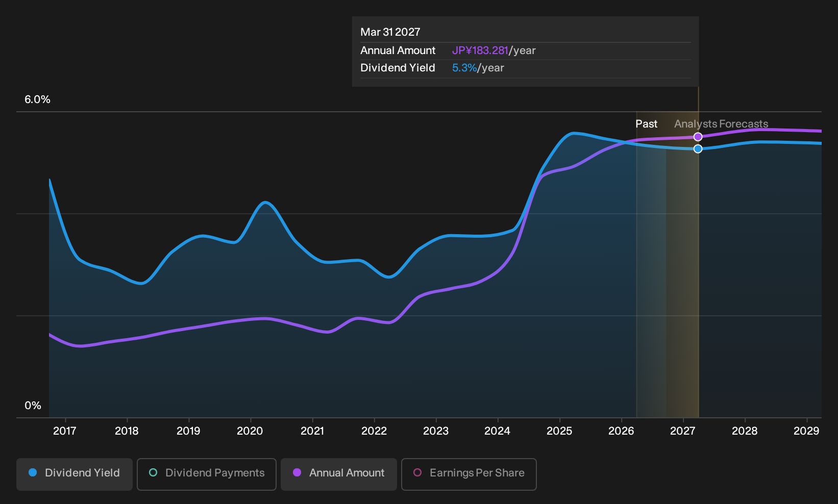Click the 2020 x-axis label
The width and height of the screenshot is (838, 504).
pyautogui.click(x=250, y=431)
